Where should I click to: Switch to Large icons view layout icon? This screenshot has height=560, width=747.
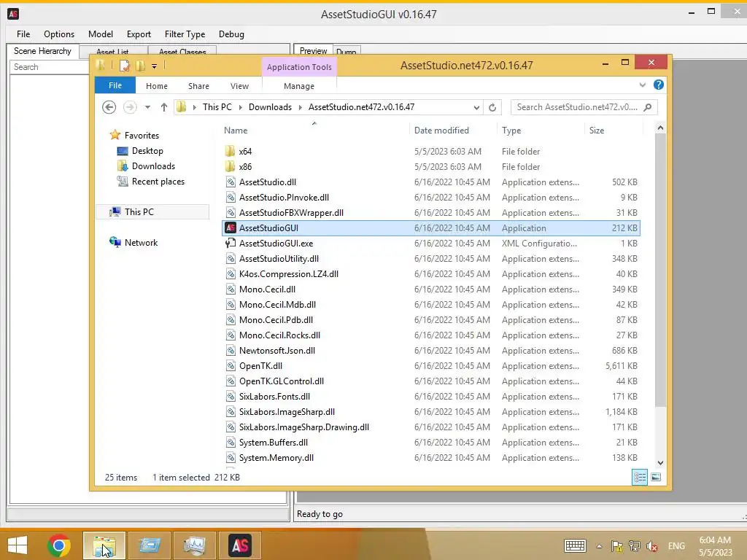656,477
